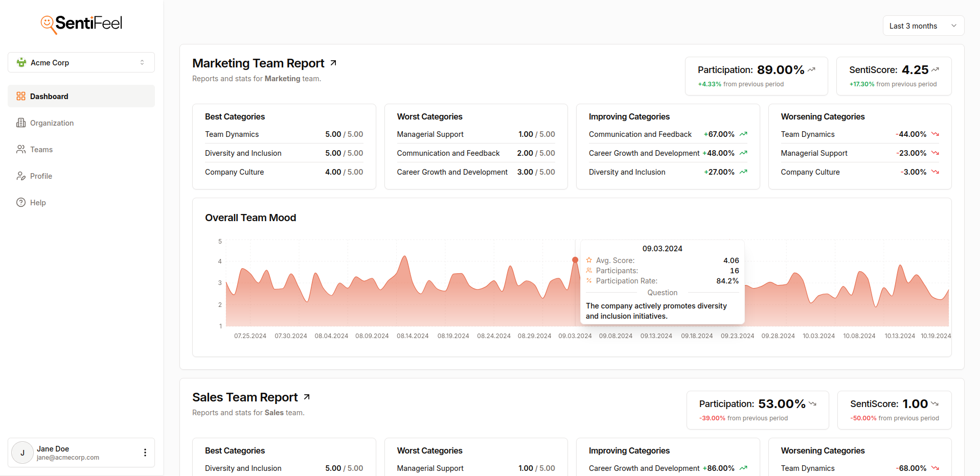Click the Marketing SentiScore 4.25 card
Screen dimensions: 980x476
894,76
